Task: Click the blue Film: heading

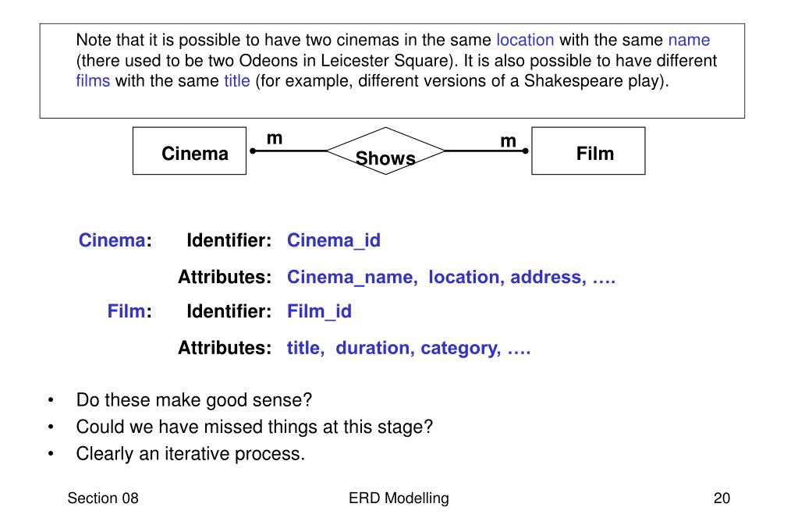Action: tap(129, 311)
